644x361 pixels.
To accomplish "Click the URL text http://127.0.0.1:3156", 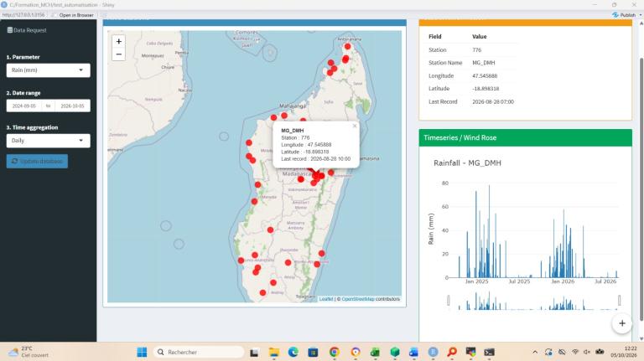I will 23,15.
